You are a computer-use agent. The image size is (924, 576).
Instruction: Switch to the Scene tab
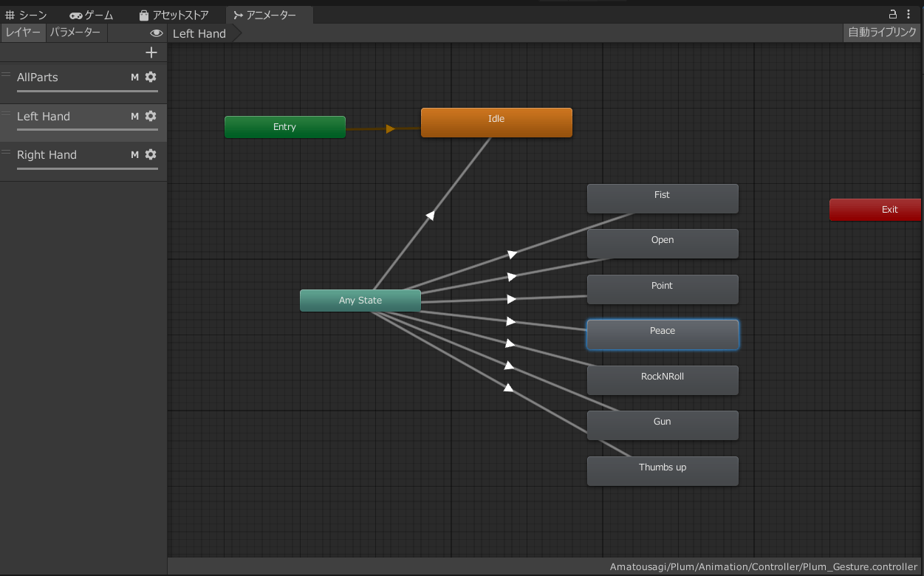click(x=27, y=15)
